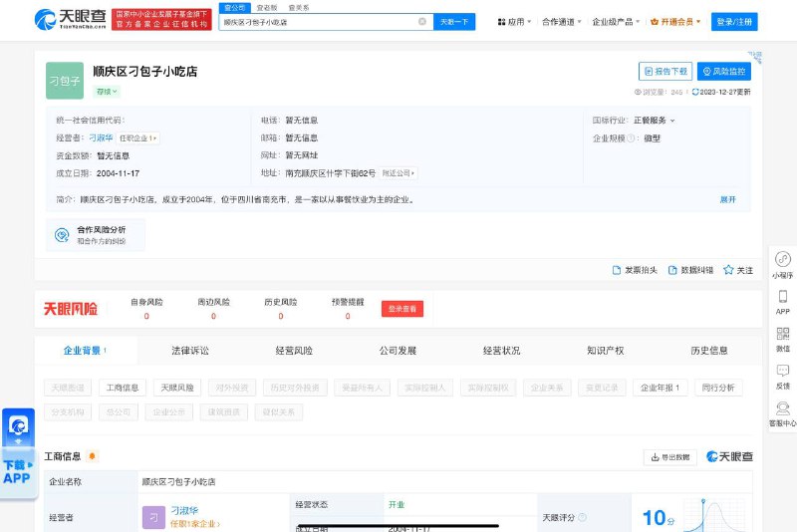Image resolution: width=797 pixels, height=532 pixels.
Task: Select the 企业年报 1 sub-tab
Action: click(660, 388)
